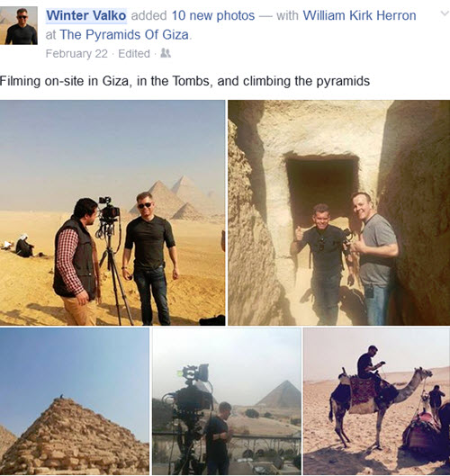
Task: Open The Pyramids Of Giza location page
Action: [x=124, y=34]
